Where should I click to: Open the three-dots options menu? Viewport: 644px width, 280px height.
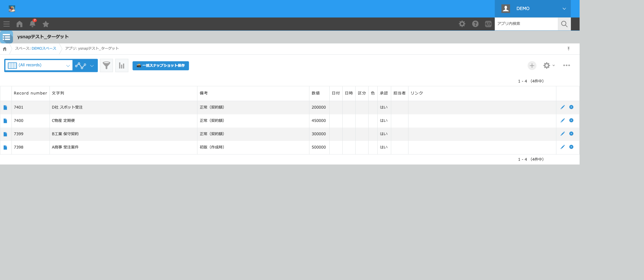566,65
